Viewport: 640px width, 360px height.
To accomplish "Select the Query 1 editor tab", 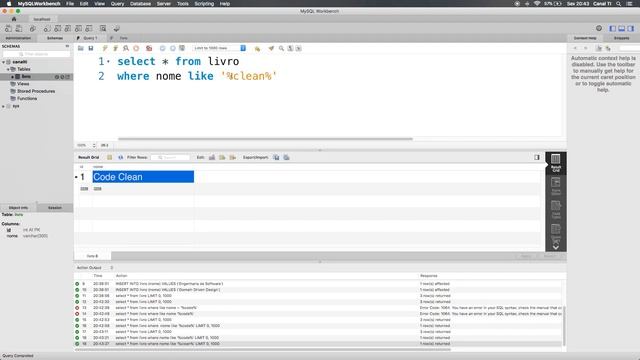I will coord(90,38).
